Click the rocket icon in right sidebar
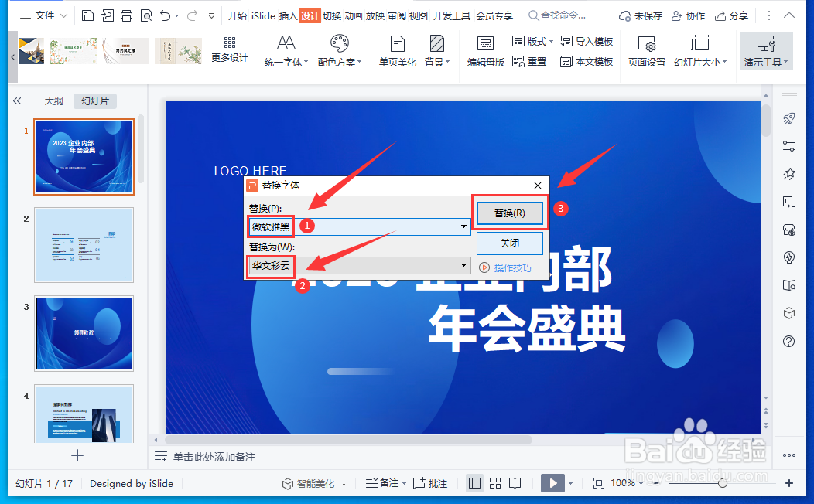This screenshot has height=504, width=814. pyautogui.click(x=789, y=118)
